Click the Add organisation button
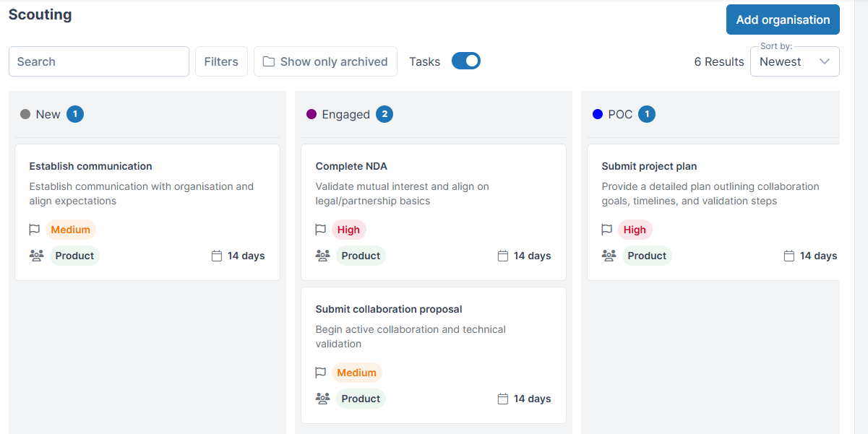 pos(783,19)
